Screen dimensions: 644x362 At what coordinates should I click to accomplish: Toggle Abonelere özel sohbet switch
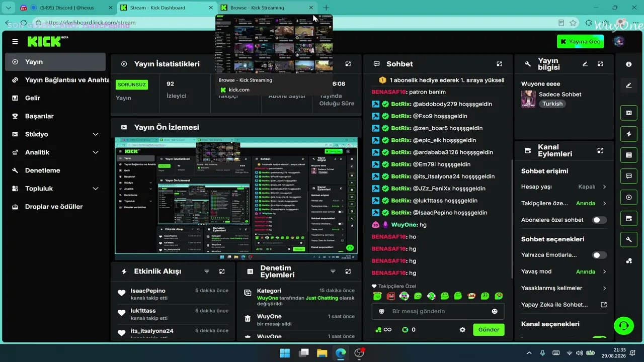pyautogui.click(x=599, y=220)
